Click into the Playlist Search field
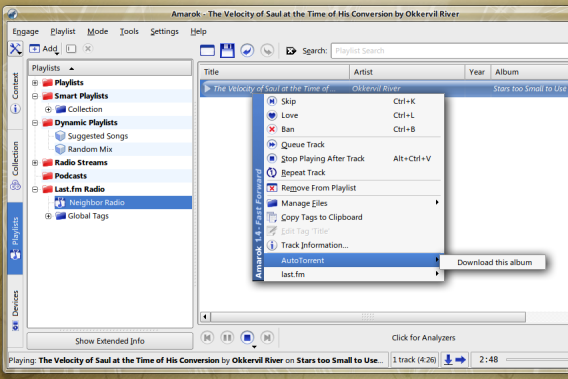 (449, 51)
